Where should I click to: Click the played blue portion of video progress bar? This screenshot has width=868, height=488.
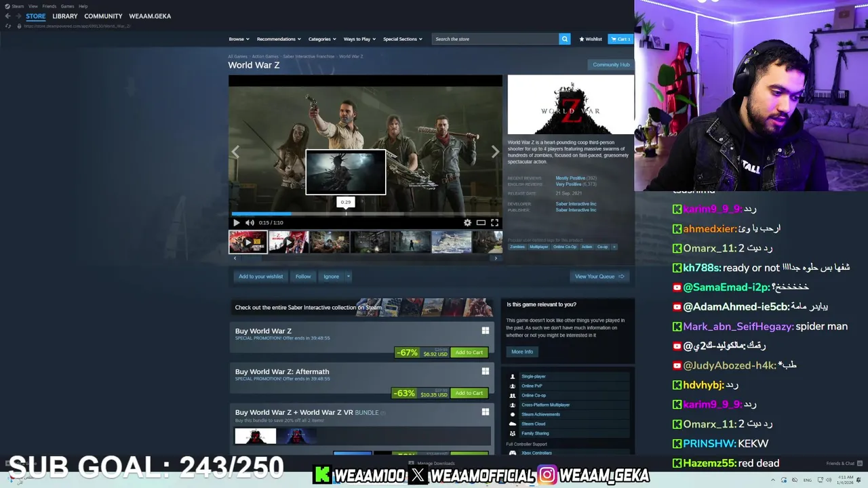tap(261, 213)
